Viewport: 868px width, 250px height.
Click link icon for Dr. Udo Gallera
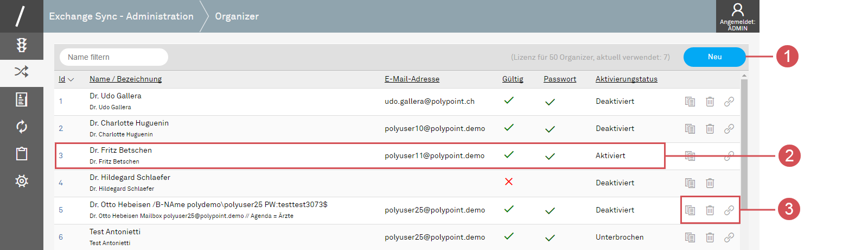tap(729, 102)
